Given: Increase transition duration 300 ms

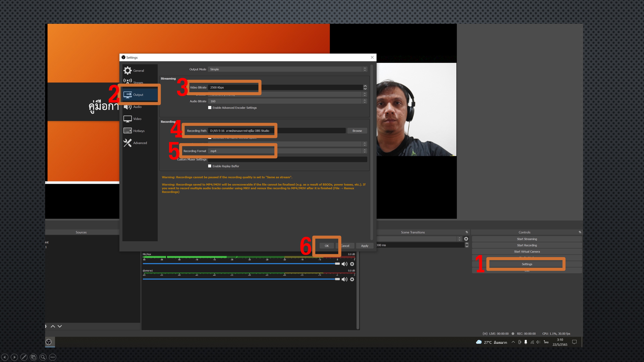Looking at the screenshot, I should pos(467,244).
